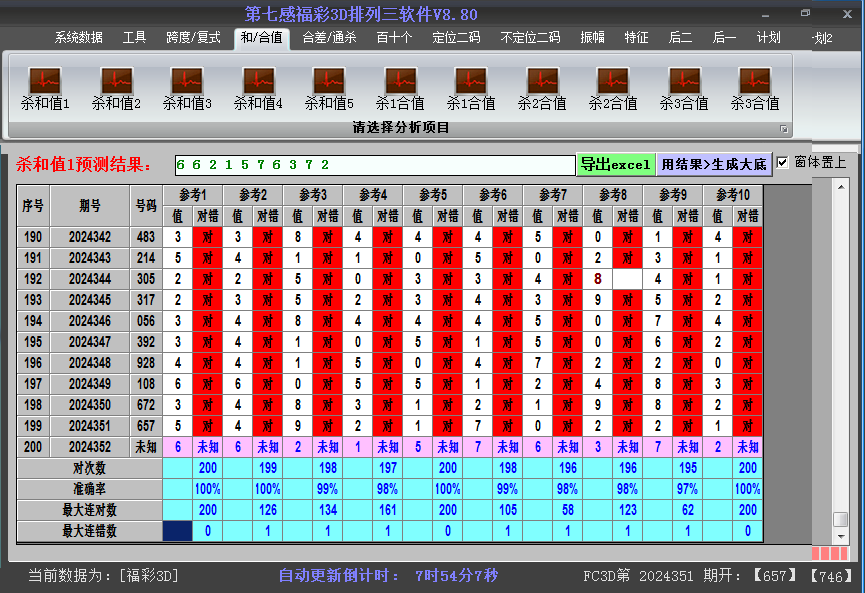Click the 期号 column header
The width and height of the screenshot is (865, 593).
pos(90,206)
